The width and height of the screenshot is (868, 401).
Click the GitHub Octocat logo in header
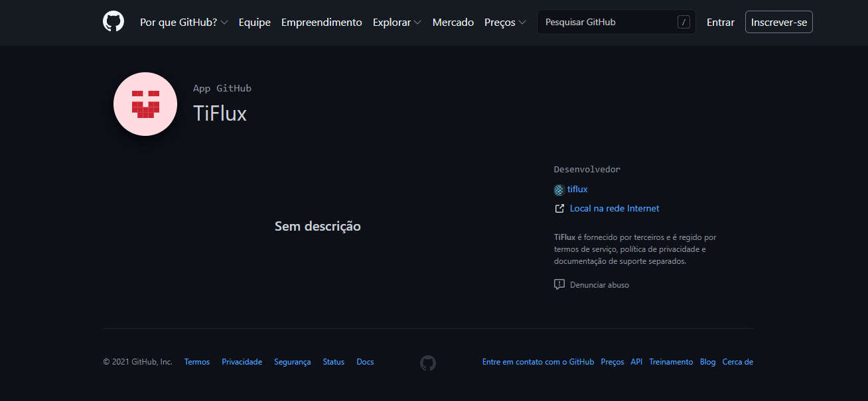pos(113,22)
